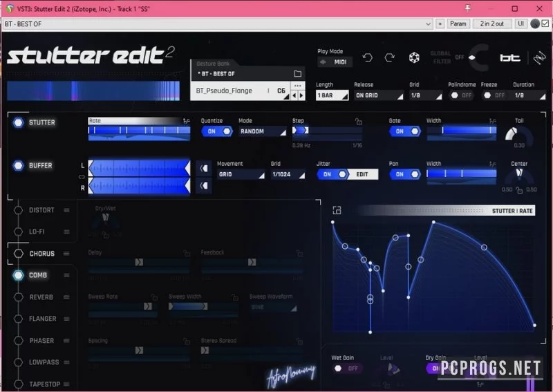Toggle the Stutter module power
The width and height of the screenshot is (553, 392).
click(18, 122)
